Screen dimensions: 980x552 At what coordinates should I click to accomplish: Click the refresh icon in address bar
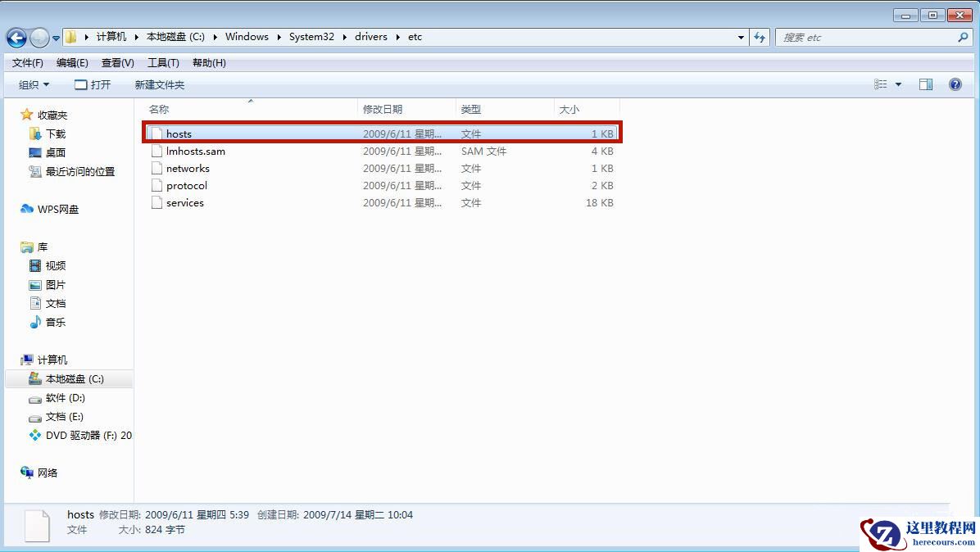click(759, 37)
